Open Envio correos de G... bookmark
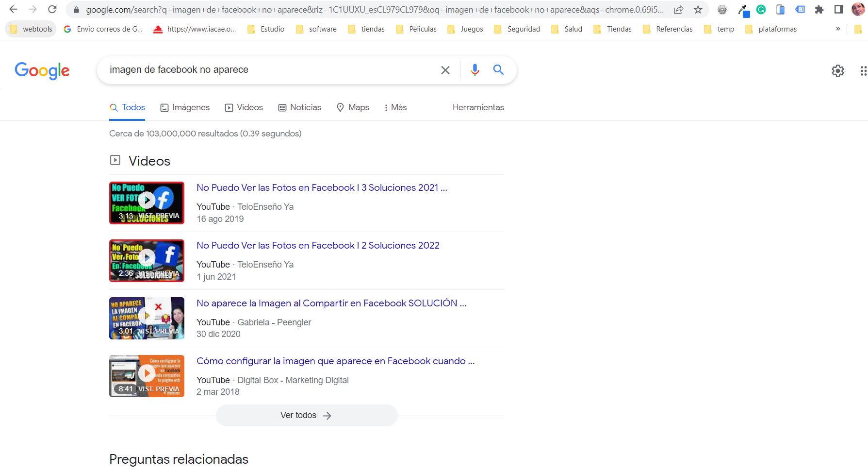 103,29
